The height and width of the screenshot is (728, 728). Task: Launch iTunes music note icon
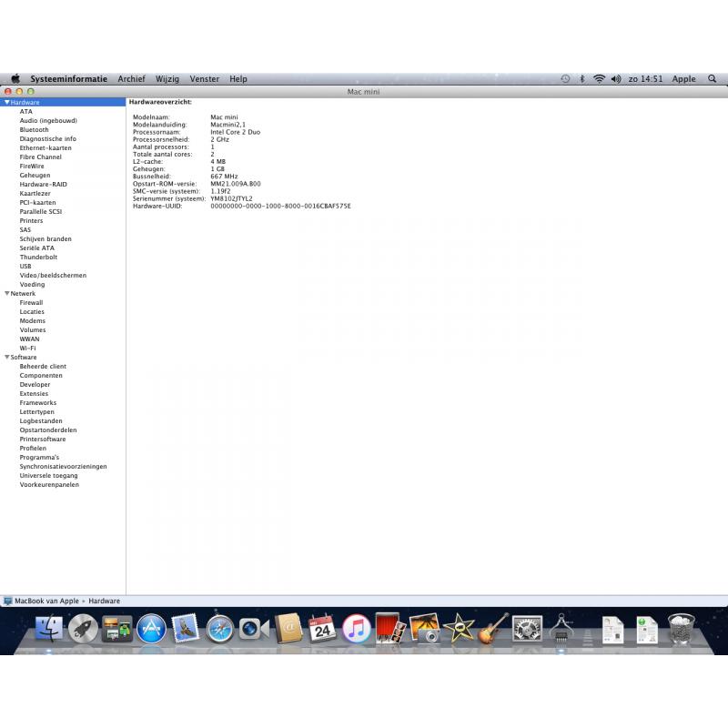point(357,629)
